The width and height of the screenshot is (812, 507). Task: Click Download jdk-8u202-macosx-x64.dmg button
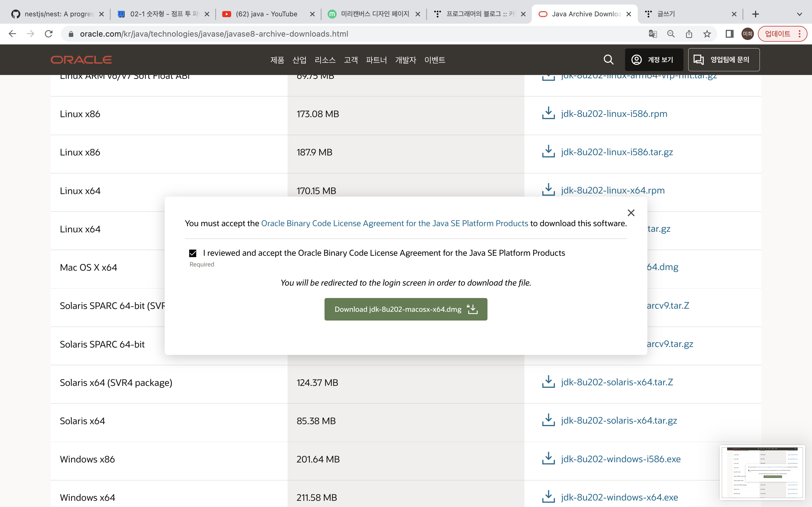tap(406, 309)
